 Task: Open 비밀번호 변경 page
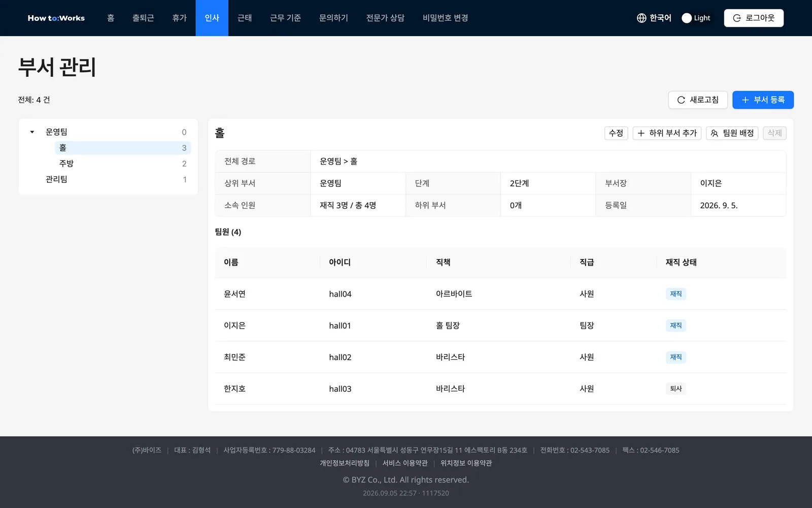pyautogui.click(x=446, y=18)
